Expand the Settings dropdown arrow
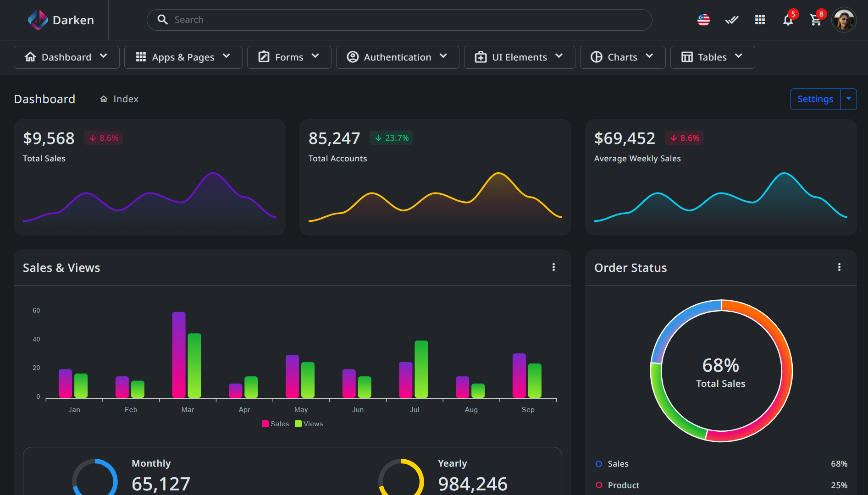The width and height of the screenshot is (868, 495). click(x=848, y=99)
